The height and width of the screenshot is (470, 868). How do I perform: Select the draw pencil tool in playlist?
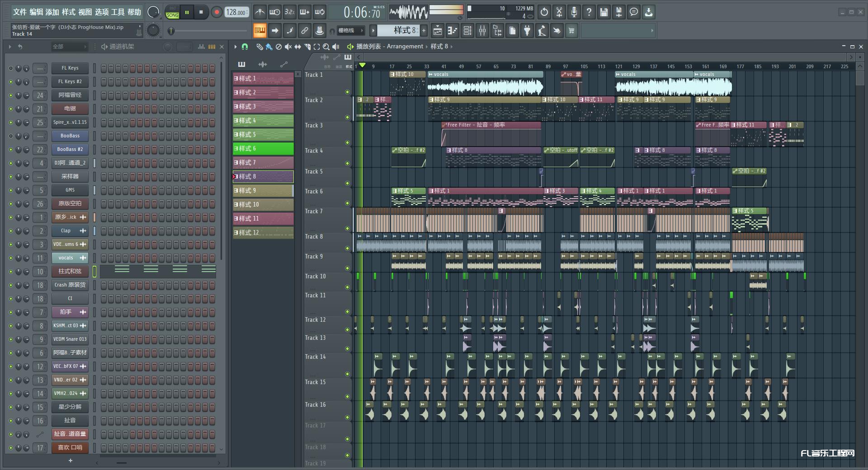click(259, 47)
